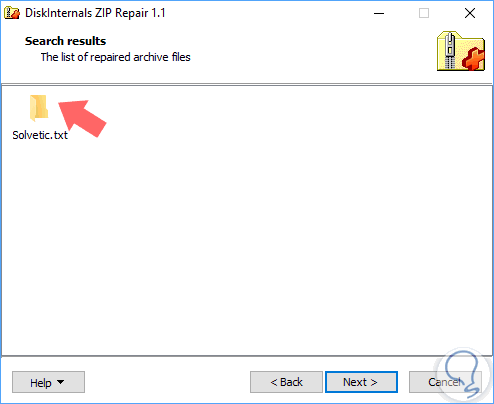Click the DiskInternals ZIP Repair 1.1 title text

[95, 13]
